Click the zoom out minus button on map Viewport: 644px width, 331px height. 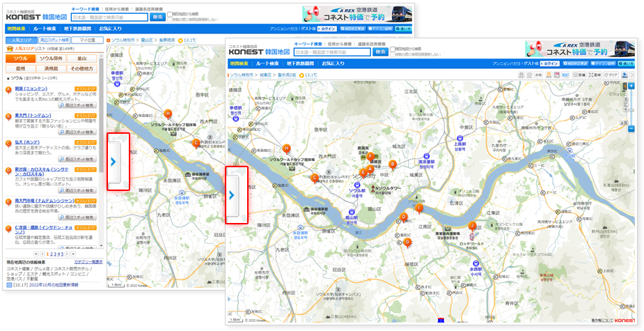click(631, 128)
